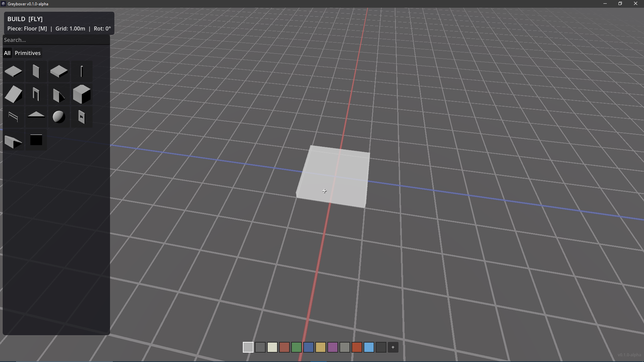The height and width of the screenshot is (362, 644).
Task: Select the green color swatch
Action: (x=296, y=347)
